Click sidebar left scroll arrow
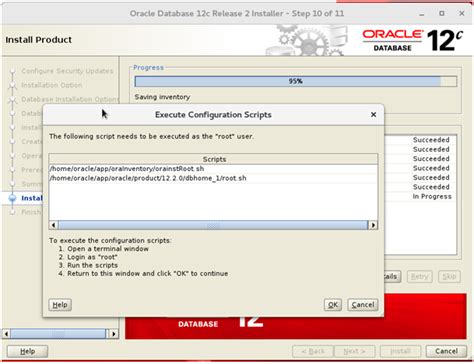Image resolution: width=474 pixels, height=364 pixels. coord(6,333)
